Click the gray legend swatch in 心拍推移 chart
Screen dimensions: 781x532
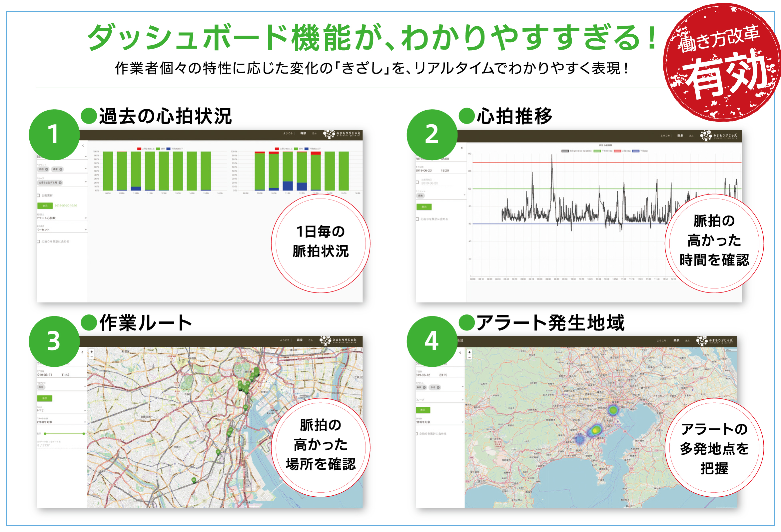565,151
